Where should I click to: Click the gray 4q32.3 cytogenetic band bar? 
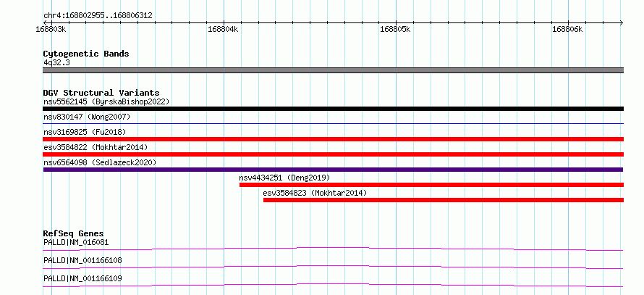coord(333,70)
